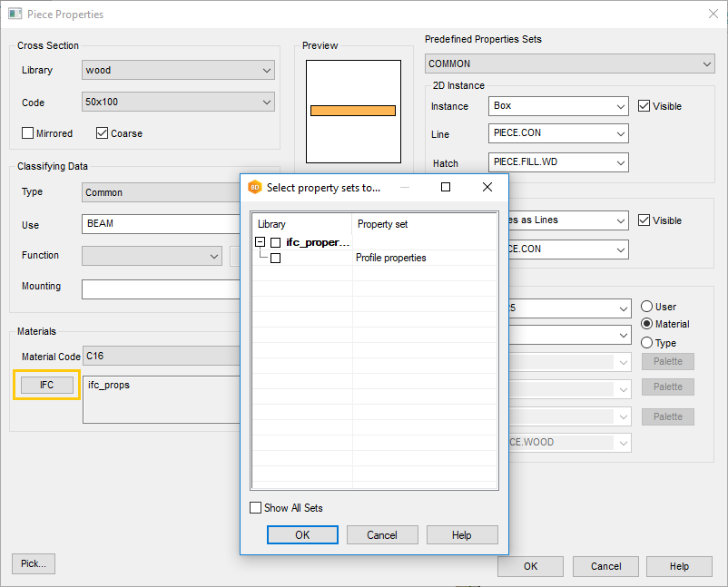Screen dimensions: 728x587
Task: Select the User radio button
Action: tap(647, 307)
